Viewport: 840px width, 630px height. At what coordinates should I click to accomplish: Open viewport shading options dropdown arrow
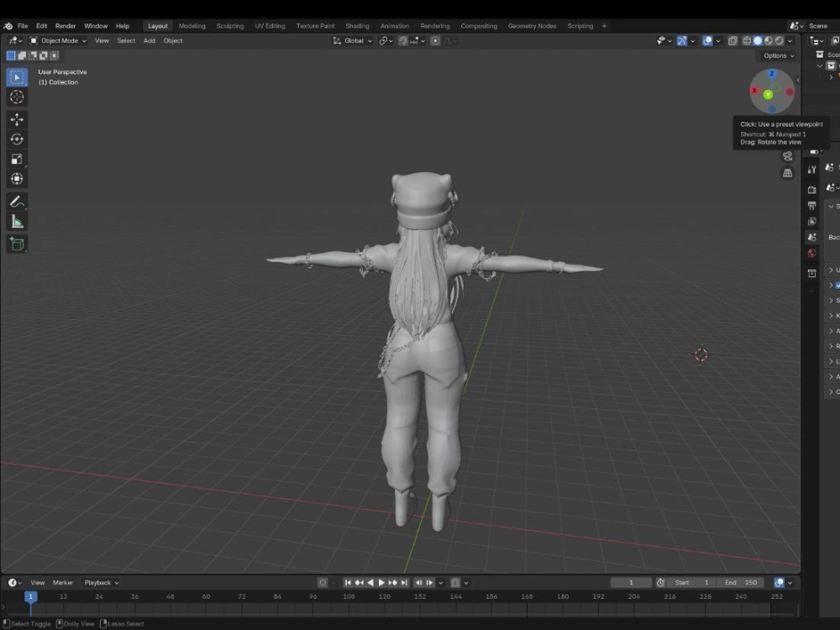[x=790, y=40]
